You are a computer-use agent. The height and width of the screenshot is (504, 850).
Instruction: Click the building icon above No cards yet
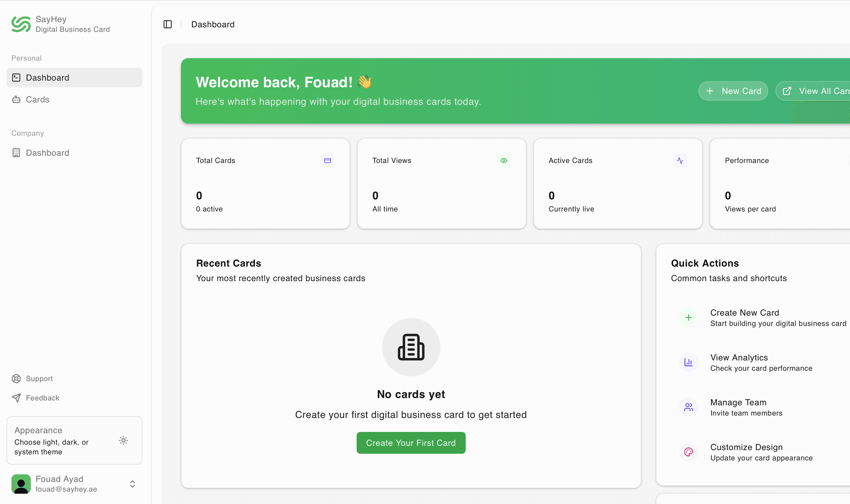pyautogui.click(x=411, y=347)
